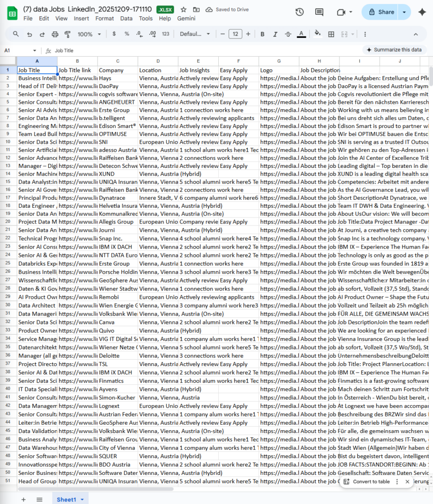Open borders options
This screenshot has width=433, height=504.
coord(330,34)
